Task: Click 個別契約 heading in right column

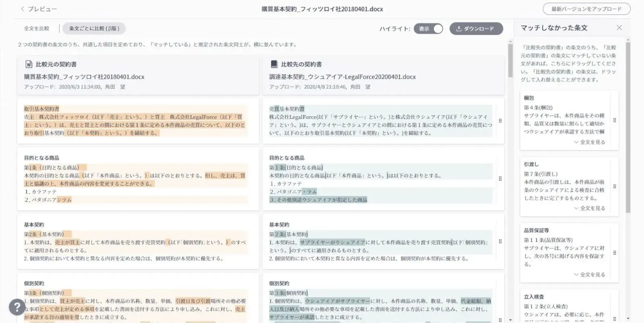Action: click(279, 284)
